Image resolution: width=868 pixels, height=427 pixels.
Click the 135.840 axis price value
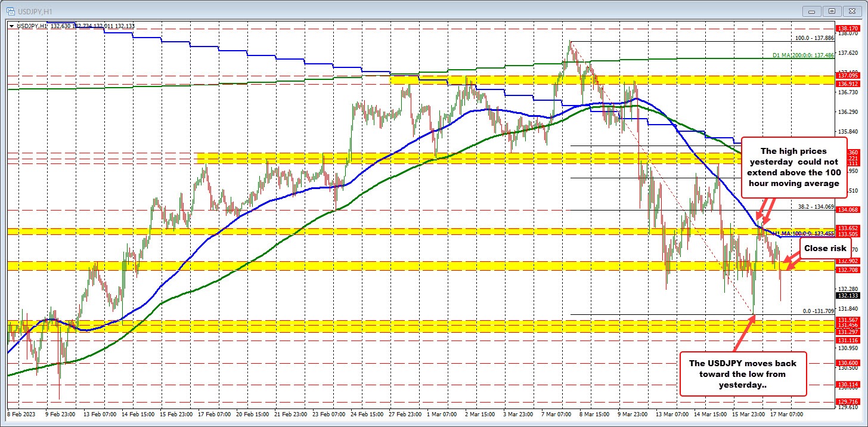[x=848, y=131]
